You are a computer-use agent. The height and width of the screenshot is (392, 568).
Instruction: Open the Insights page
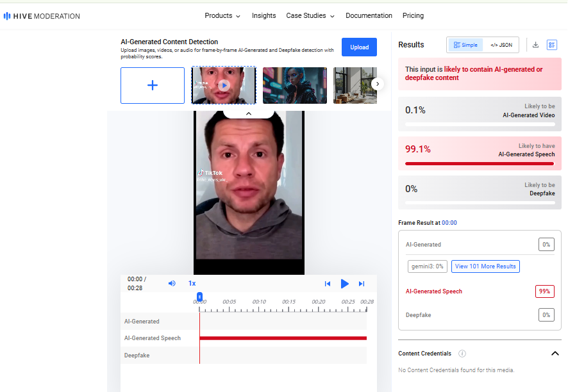(x=263, y=15)
